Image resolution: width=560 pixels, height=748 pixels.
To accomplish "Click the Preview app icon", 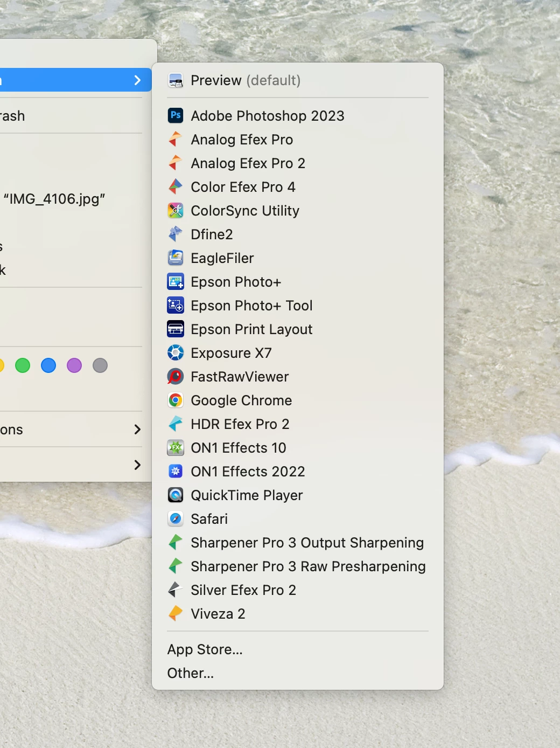I will click(176, 81).
